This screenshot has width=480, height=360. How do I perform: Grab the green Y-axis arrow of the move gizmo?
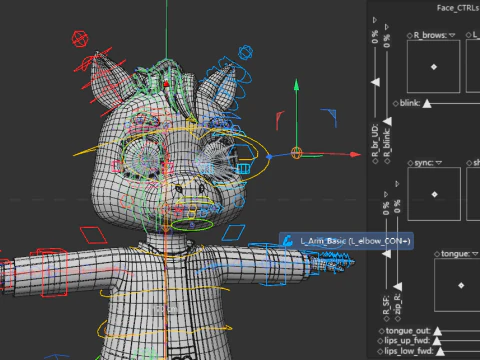(x=296, y=85)
